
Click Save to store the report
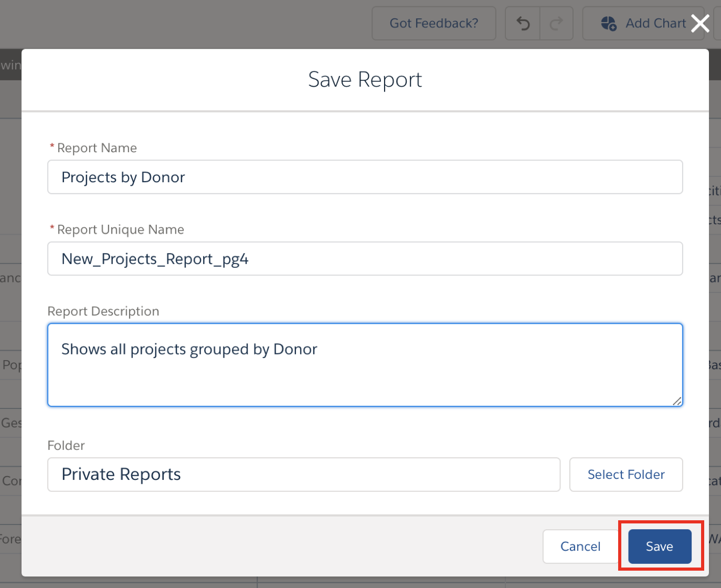[x=660, y=547]
